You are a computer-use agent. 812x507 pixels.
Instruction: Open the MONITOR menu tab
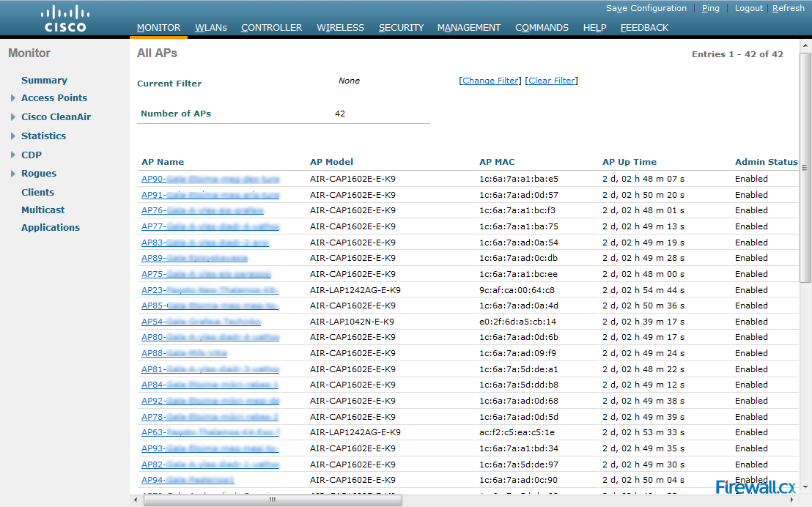coord(158,28)
